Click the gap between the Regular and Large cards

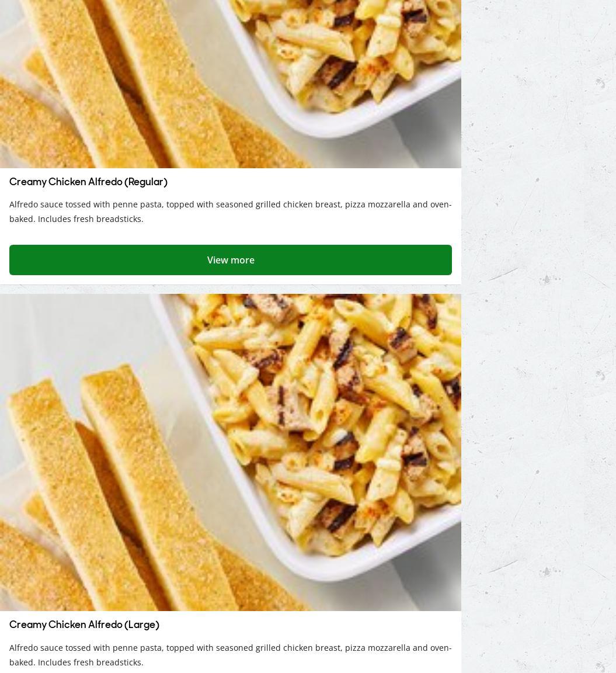pos(231,289)
